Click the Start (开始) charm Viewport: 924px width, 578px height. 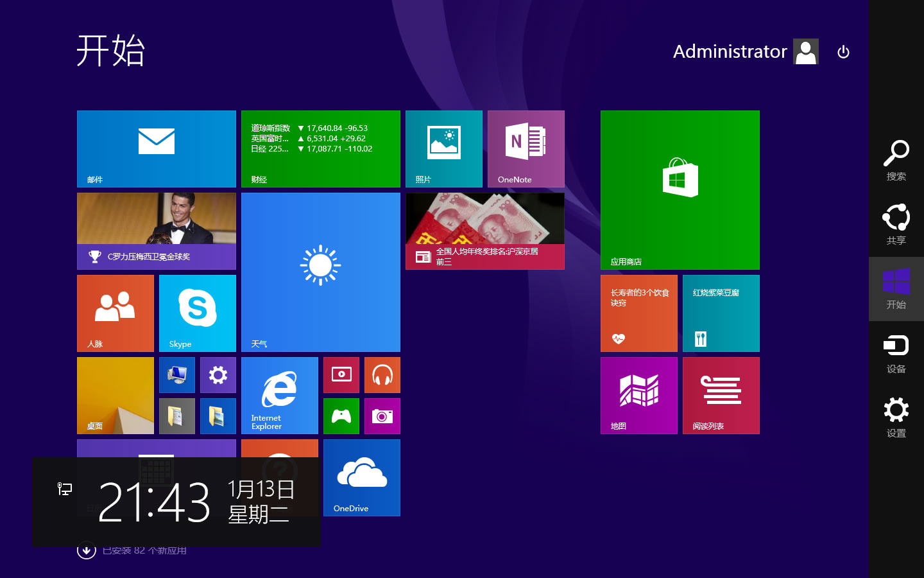point(896,289)
